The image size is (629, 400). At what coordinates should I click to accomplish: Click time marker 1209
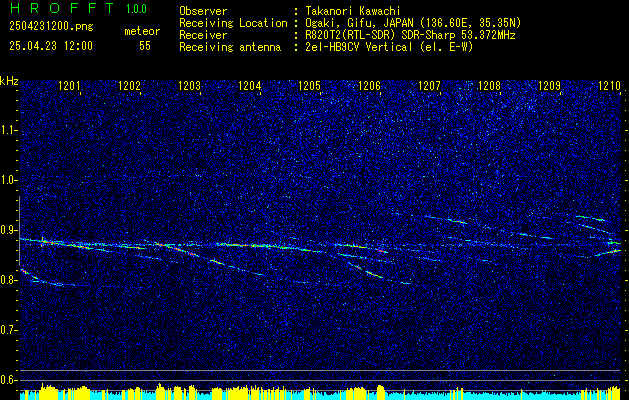coord(549,86)
